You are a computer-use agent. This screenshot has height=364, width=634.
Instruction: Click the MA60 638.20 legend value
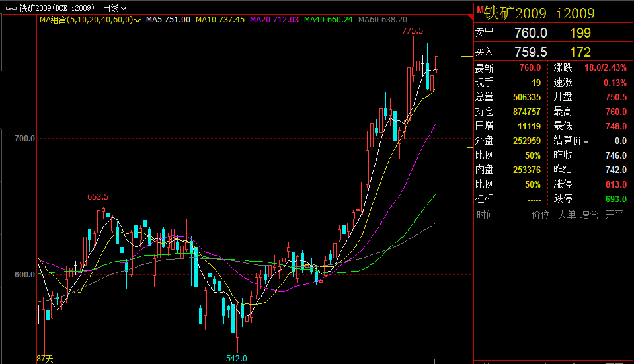383,20
